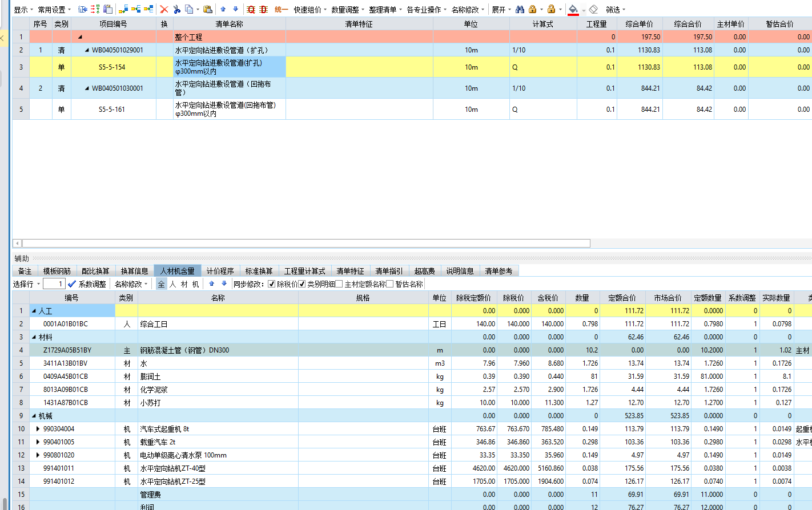
Task: Open lower panel 名称修改 button
Action: (x=131, y=284)
